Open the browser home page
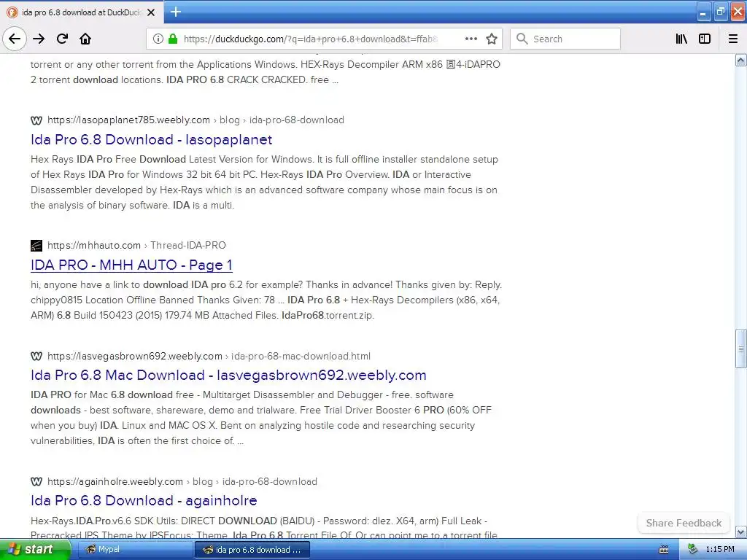747x560 pixels. tap(85, 39)
